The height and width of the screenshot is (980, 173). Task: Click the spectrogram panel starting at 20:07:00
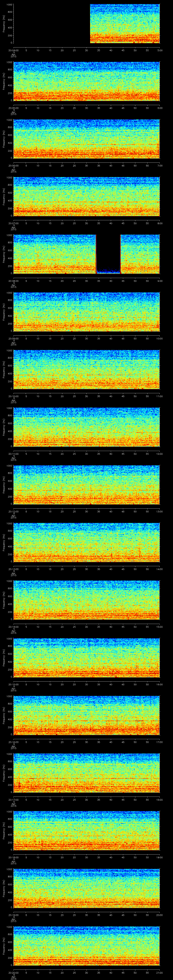pos(87,196)
